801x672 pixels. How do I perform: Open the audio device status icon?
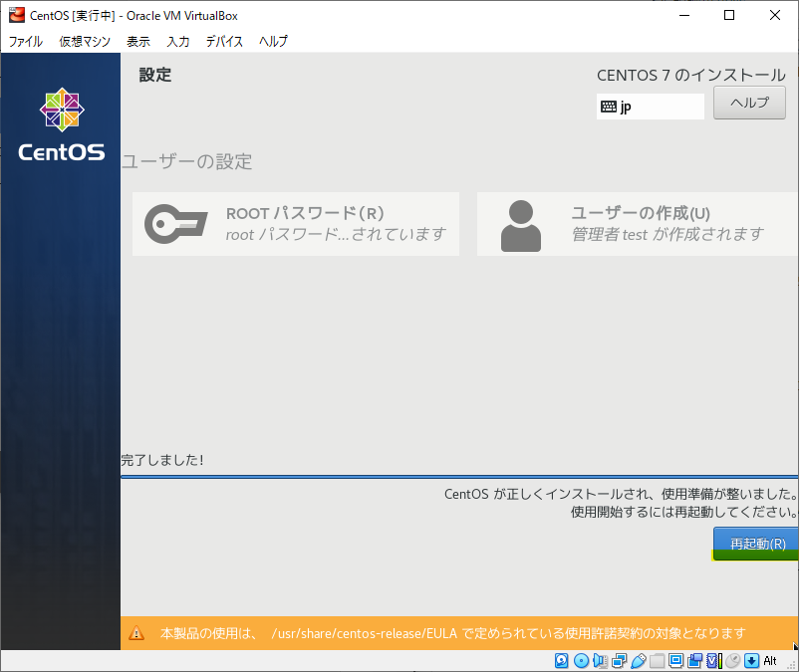point(599,661)
